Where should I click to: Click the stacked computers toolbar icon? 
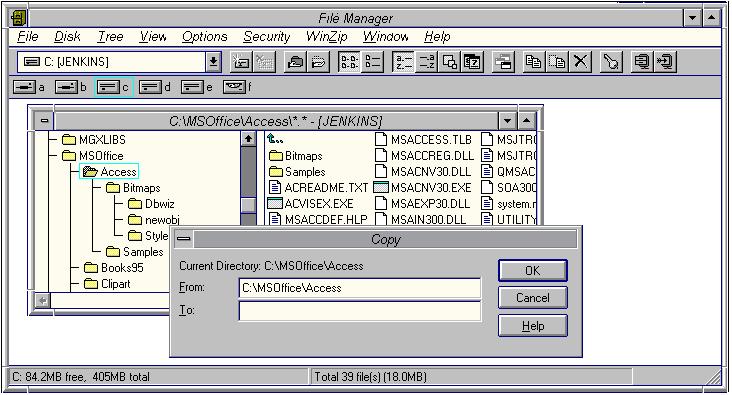coord(642,62)
